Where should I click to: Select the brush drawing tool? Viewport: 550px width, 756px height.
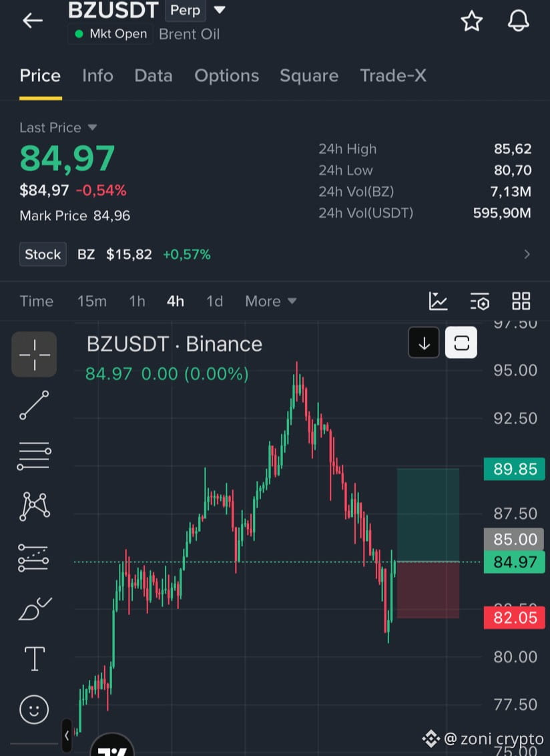coord(35,608)
